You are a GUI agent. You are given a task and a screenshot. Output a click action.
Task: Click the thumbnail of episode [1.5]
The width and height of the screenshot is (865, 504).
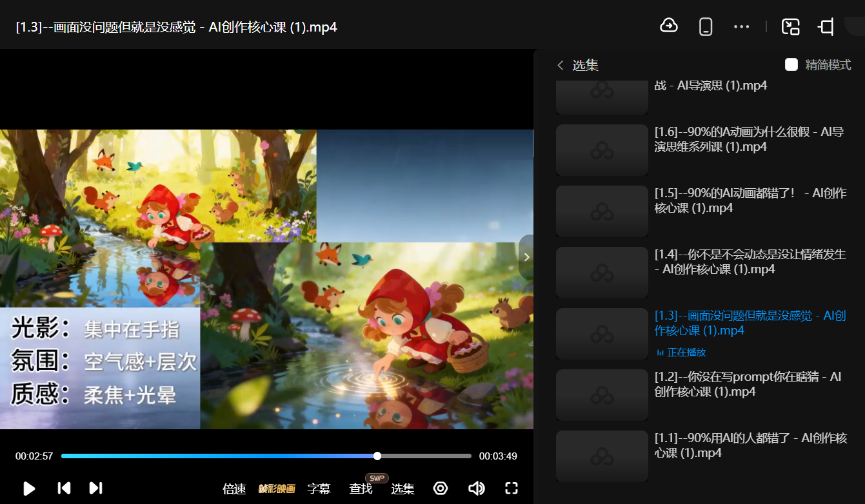[x=602, y=211]
